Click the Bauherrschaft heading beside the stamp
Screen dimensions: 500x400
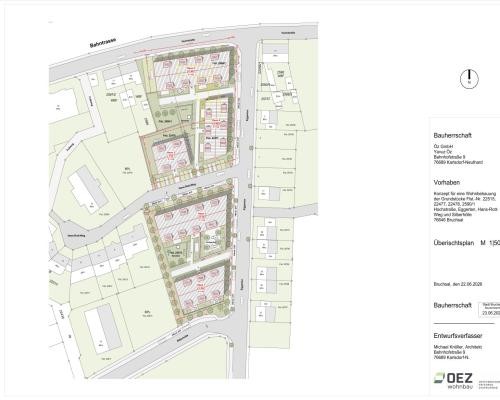point(452,305)
